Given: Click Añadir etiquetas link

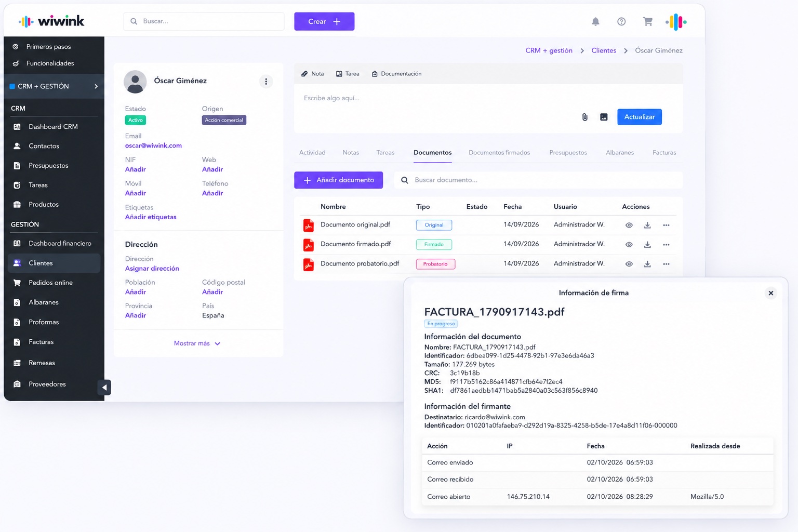Looking at the screenshot, I should [151, 217].
